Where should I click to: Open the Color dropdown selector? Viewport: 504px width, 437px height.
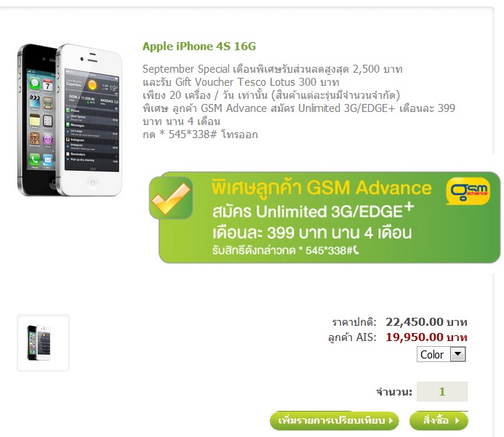[441, 354]
